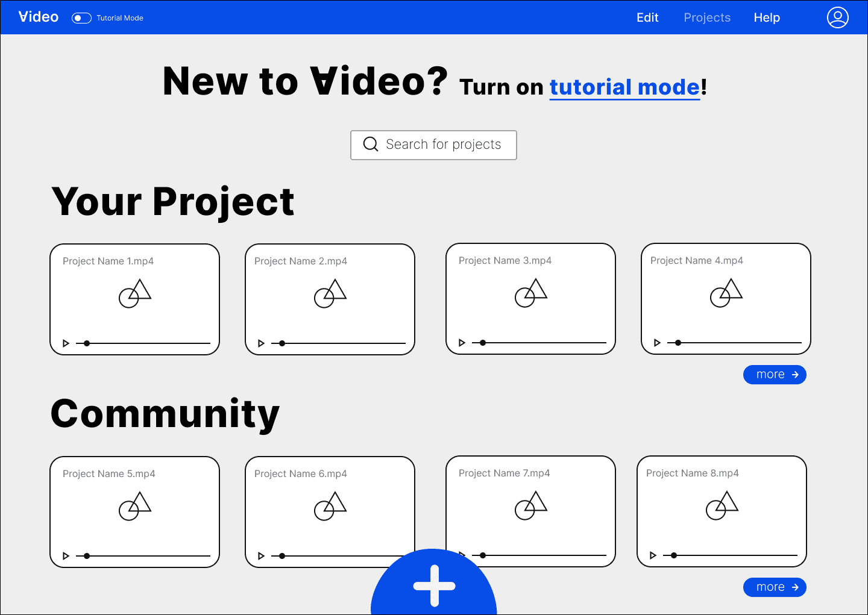Play Project Name 6.mp4
868x615 pixels.
coord(261,556)
